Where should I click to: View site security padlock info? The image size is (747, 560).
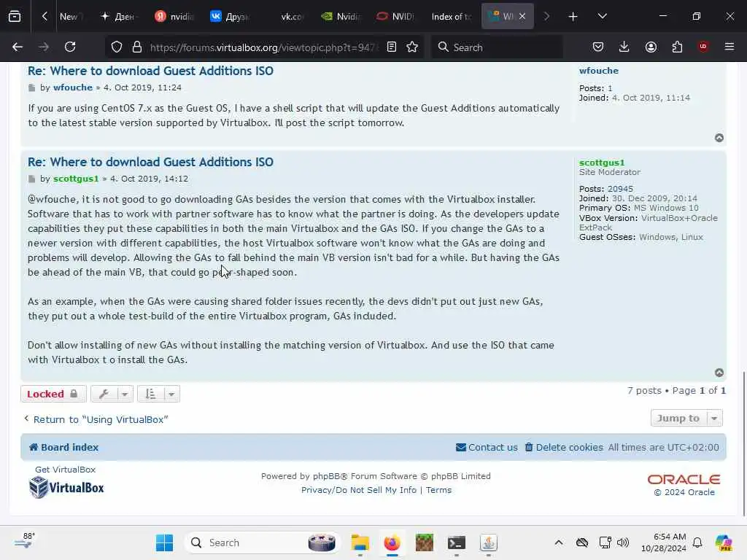click(x=137, y=47)
